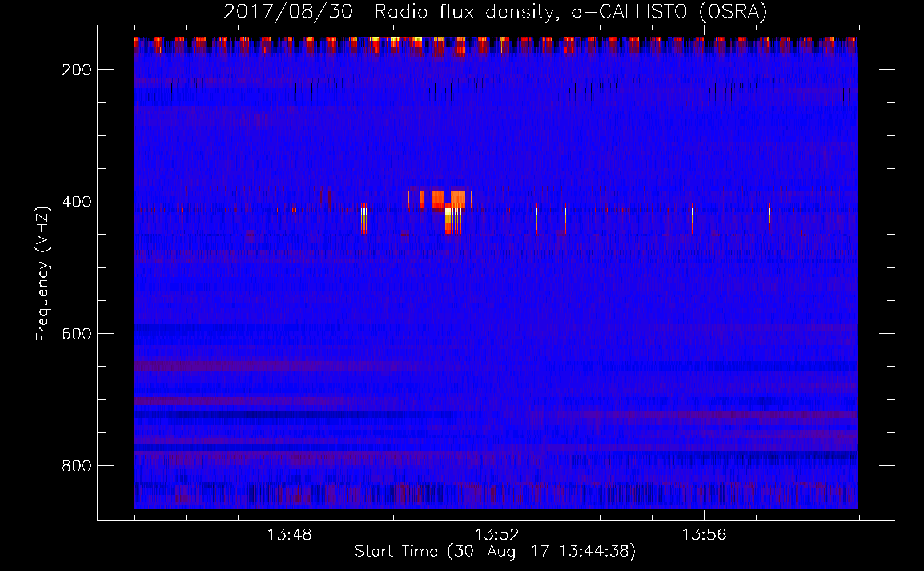Click the 400 frequency tick label
This screenshot has height=571, width=924.
(77, 202)
